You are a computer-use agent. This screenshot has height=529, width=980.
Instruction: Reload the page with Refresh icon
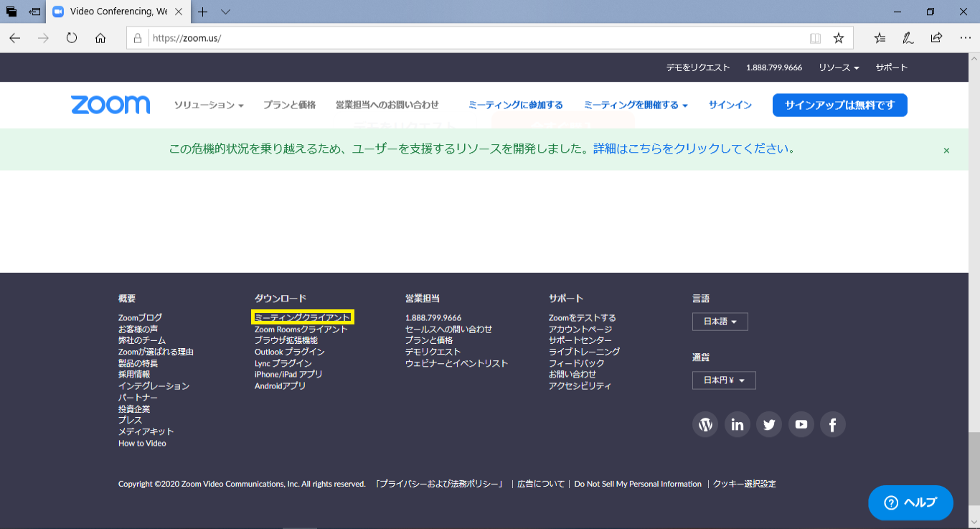[x=72, y=38]
